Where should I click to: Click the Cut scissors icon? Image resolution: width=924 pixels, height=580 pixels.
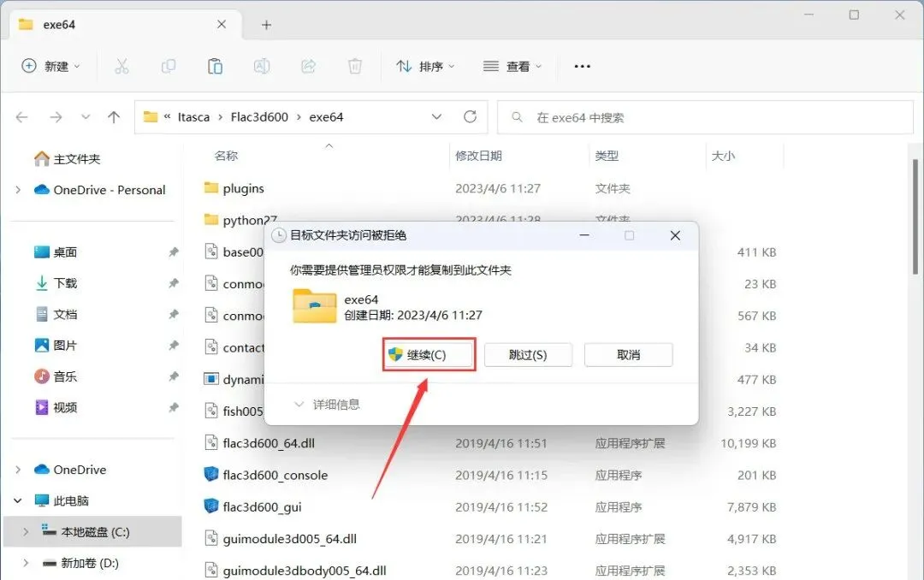point(121,66)
